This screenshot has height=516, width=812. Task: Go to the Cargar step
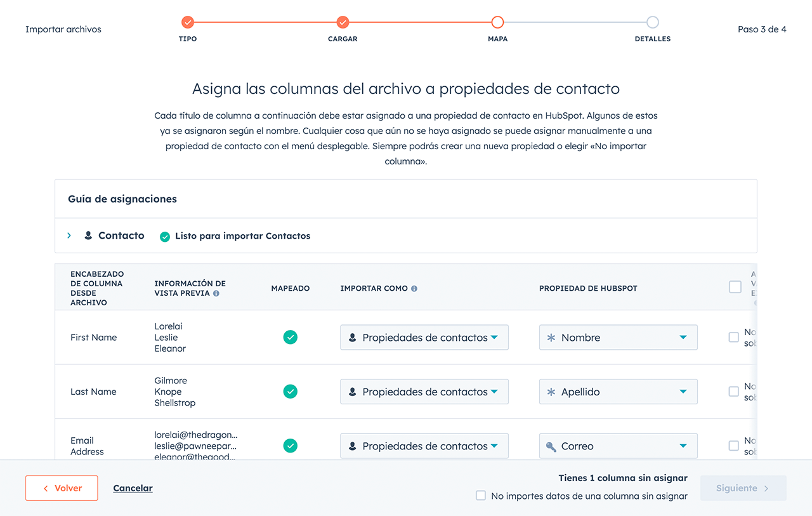pos(343,23)
